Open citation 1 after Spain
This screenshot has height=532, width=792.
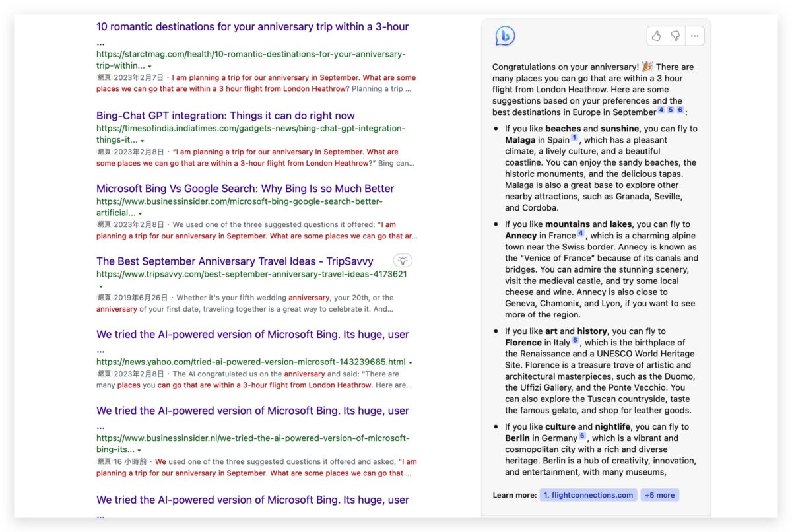(x=574, y=138)
